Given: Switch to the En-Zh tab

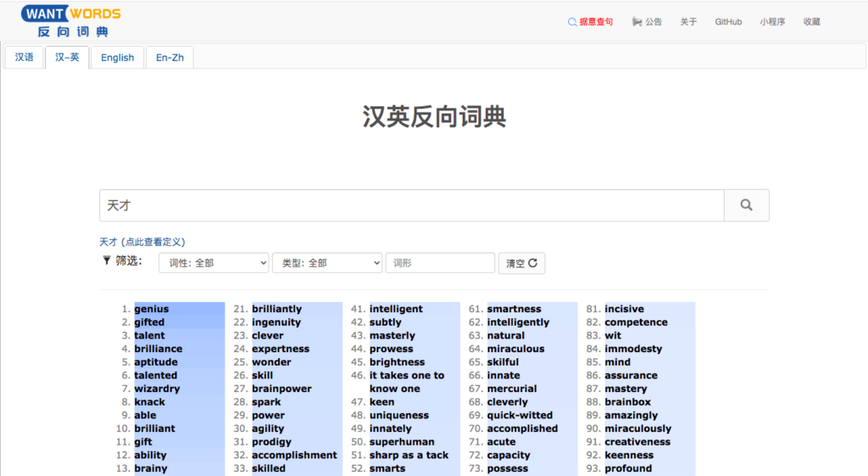Looking at the screenshot, I should [x=170, y=58].
